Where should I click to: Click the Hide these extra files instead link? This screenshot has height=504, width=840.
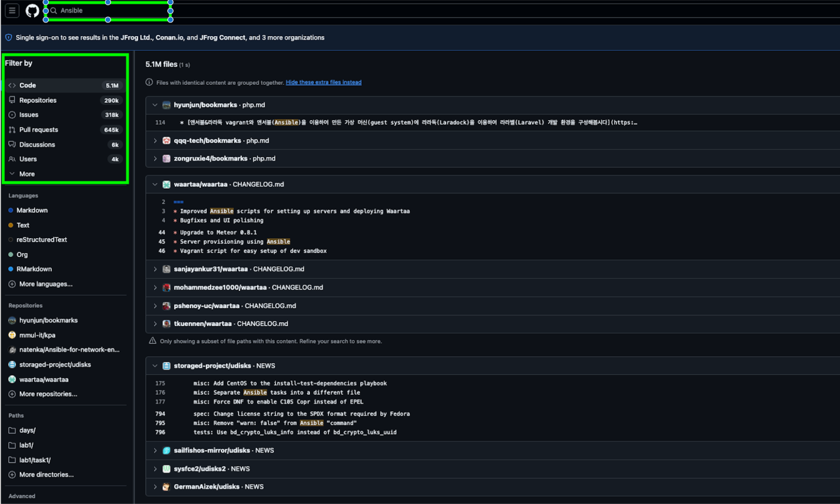tap(324, 82)
